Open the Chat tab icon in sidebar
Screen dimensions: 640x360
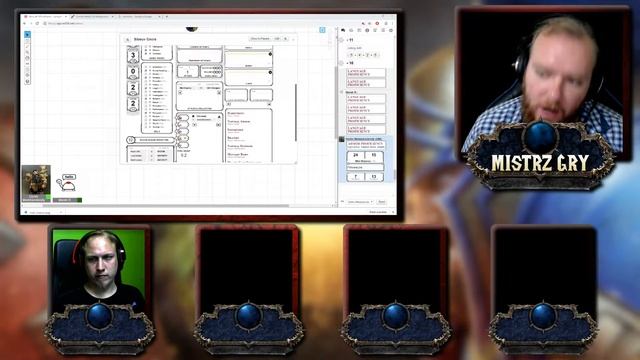[x=343, y=30]
